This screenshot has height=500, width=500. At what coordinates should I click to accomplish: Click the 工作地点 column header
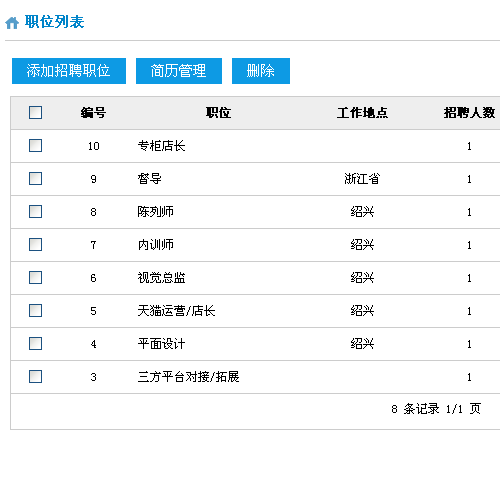click(x=362, y=113)
